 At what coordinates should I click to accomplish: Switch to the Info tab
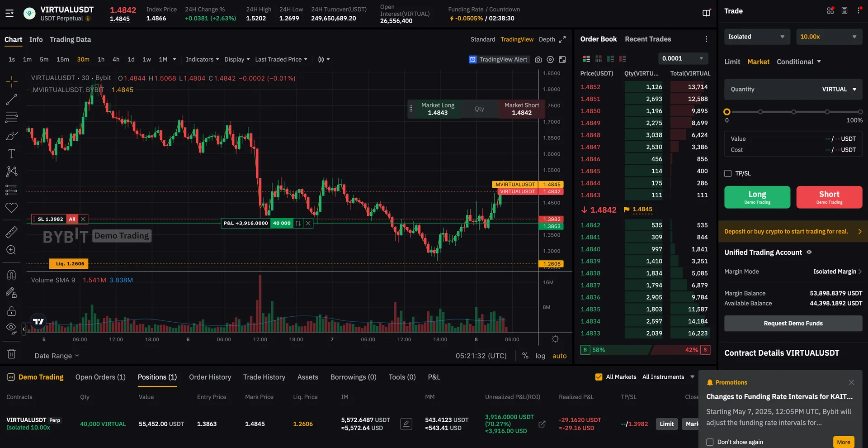(36, 39)
